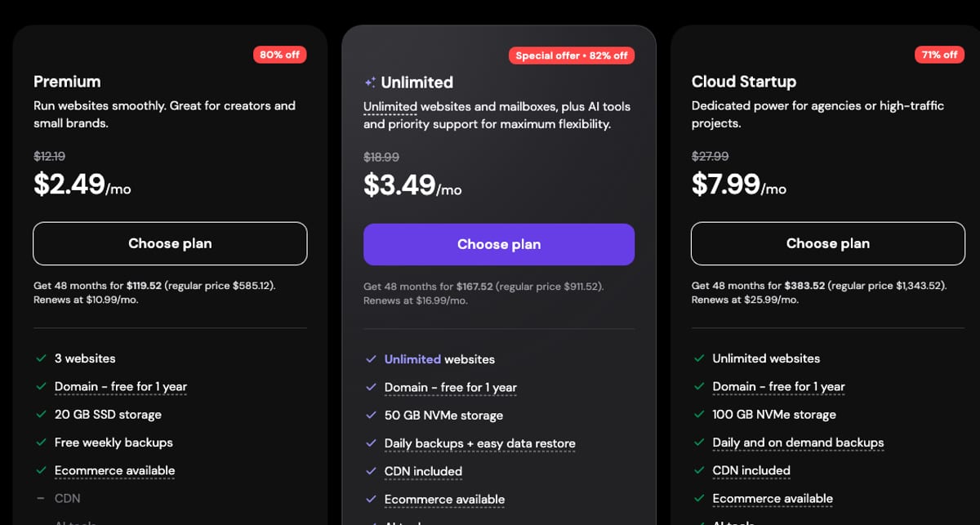
Task: Click the Special offer 82% off badge
Action: pos(572,56)
